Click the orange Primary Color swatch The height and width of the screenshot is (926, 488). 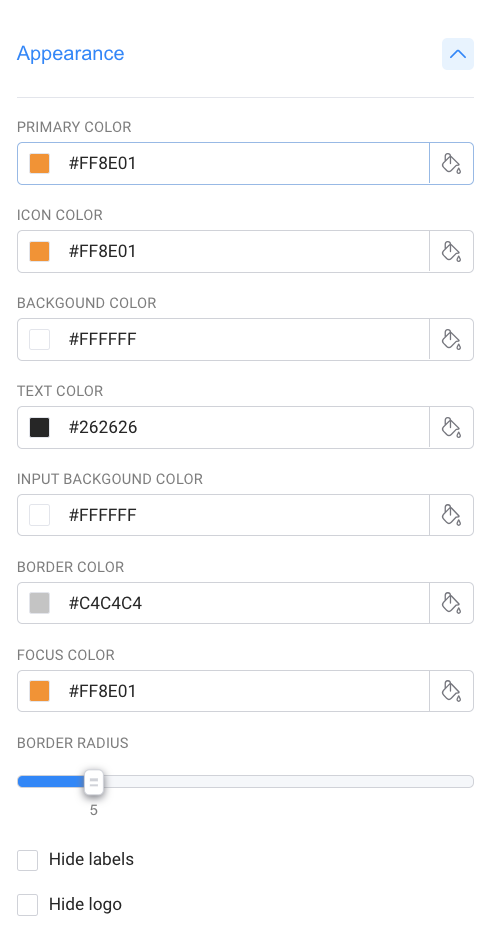40,164
